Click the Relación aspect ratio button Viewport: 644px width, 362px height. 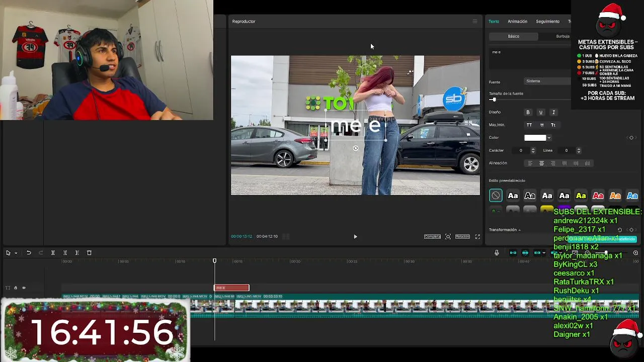[462, 236]
